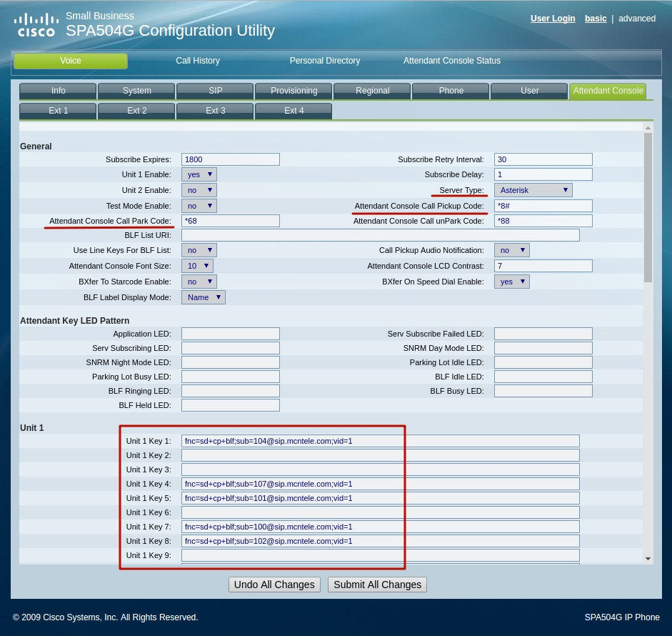Focus the SNRM Day Mode LED field
Screen dimensions: 672x636
(543, 348)
